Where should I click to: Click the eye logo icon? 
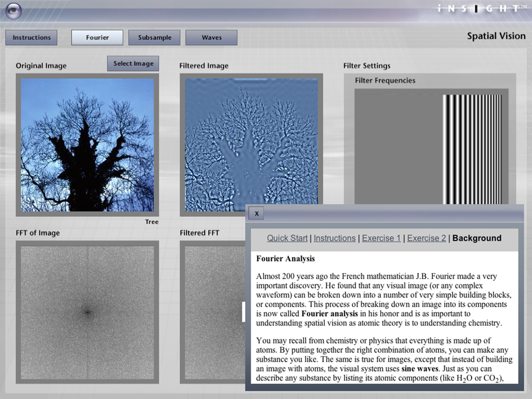[14, 11]
